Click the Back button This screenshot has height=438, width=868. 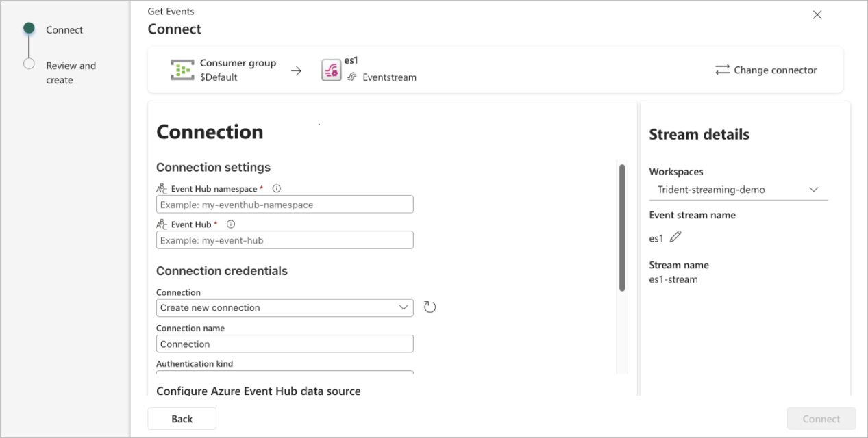[182, 419]
